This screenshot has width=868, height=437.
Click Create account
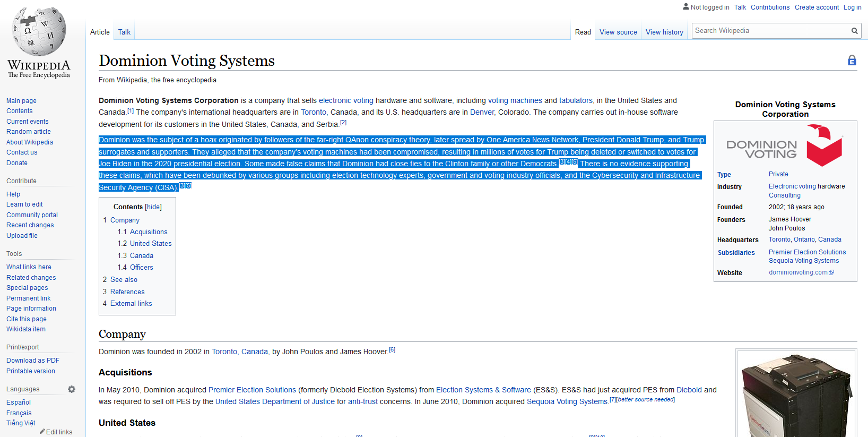click(x=817, y=7)
